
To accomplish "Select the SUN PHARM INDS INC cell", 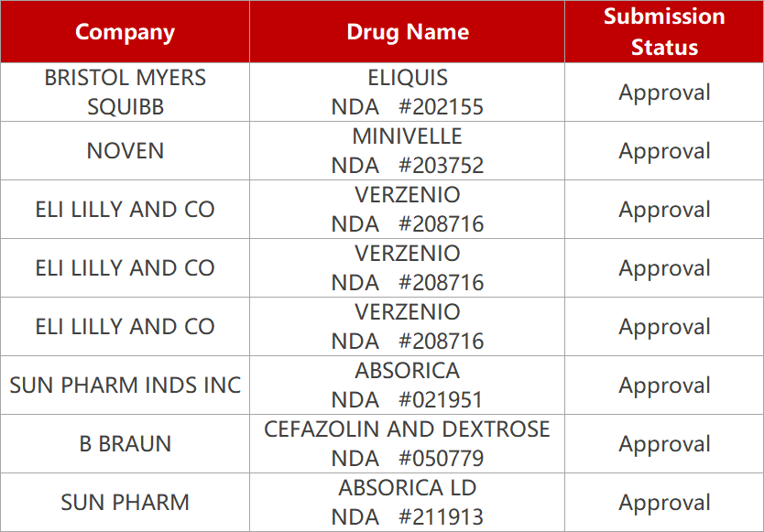I will click(125, 385).
